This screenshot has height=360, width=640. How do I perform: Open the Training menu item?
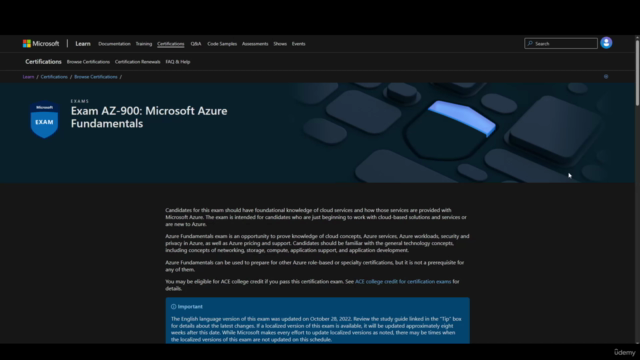pyautogui.click(x=144, y=44)
